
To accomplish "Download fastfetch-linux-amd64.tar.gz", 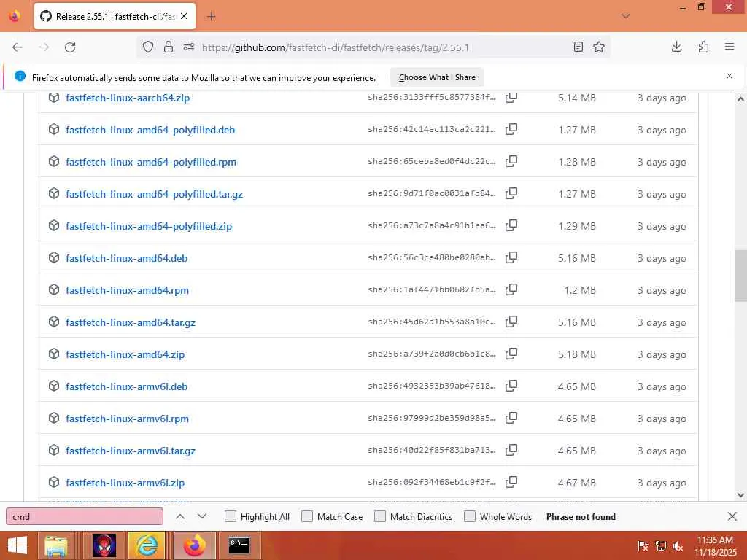I will click(x=131, y=322).
